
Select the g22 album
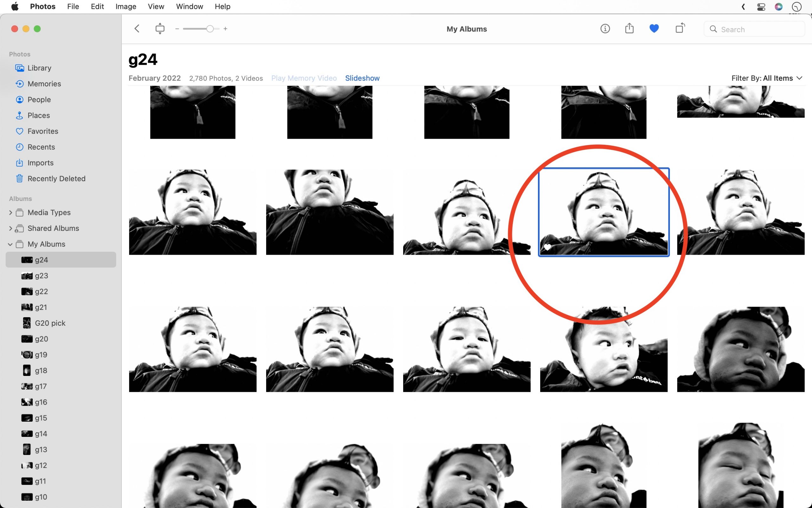pos(61,291)
